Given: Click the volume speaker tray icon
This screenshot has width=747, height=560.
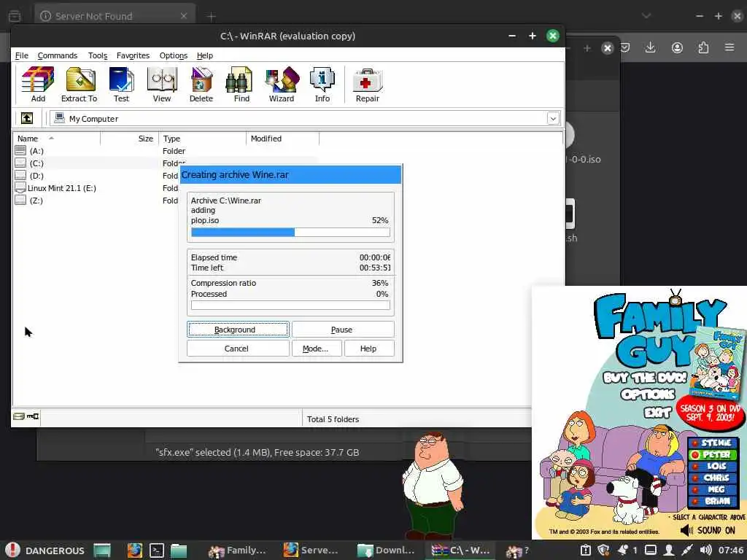Looking at the screenshot, I should click(705, 551).
